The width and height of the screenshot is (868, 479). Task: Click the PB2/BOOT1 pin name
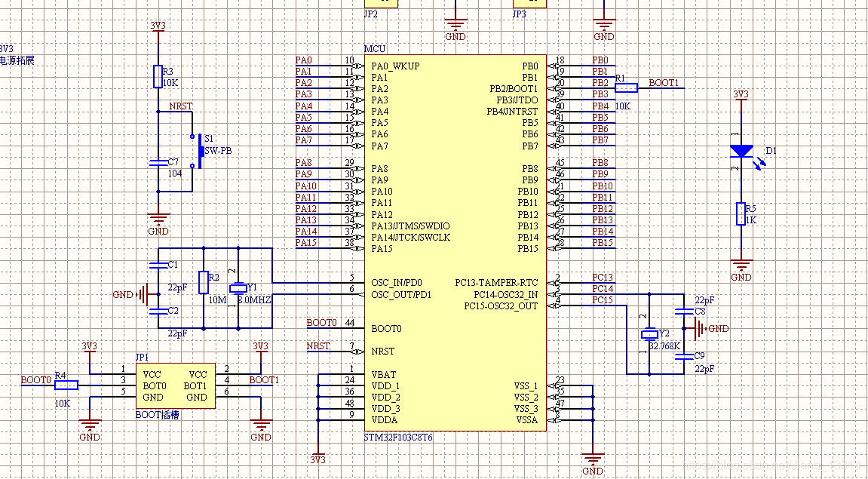click(x=513, y=88)
